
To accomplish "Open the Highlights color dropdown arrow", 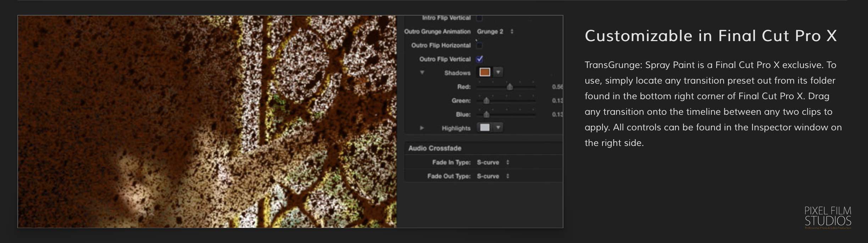I will pos(498,128).
